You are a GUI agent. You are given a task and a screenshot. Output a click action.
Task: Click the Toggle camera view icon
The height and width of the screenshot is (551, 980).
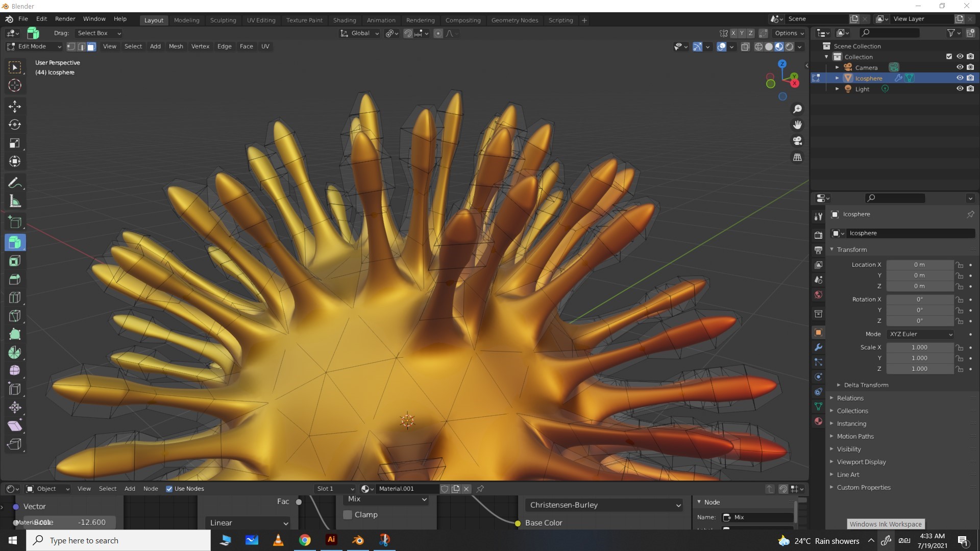click(x=797, y=141)
